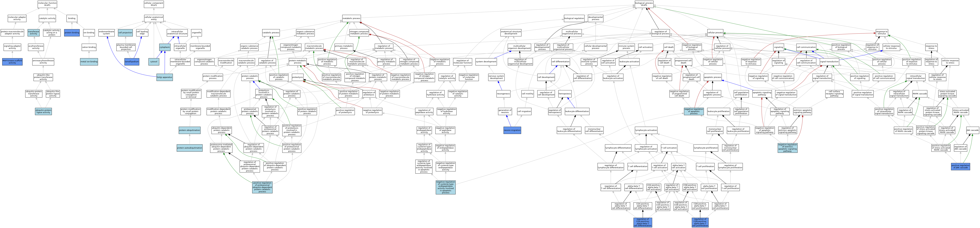This screenshot has width=980, height=228.
Task: Click the 'cytosol' node
Action: 154,62
